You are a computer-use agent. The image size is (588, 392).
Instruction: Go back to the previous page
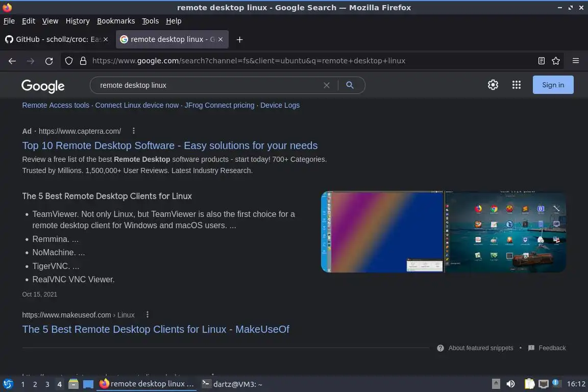coord(12,61)
